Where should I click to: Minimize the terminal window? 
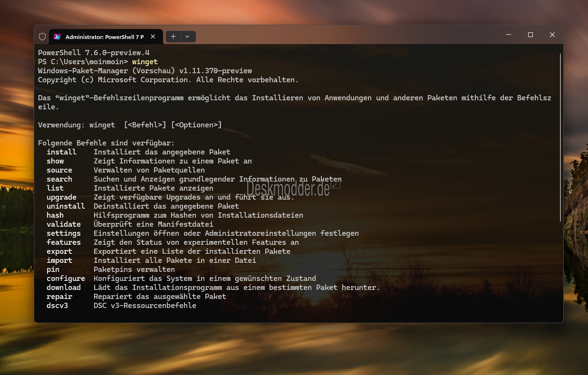coord(509,35)
